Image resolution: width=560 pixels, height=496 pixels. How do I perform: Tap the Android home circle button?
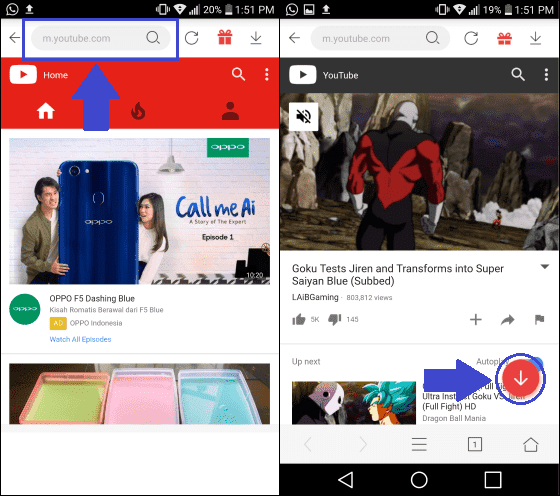419,480
